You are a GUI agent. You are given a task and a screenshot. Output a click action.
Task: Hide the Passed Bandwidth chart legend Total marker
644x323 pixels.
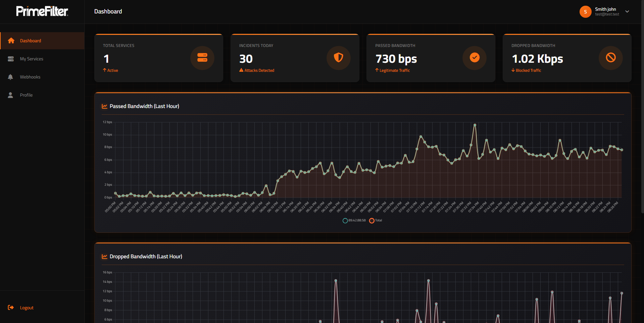point(371,220)
